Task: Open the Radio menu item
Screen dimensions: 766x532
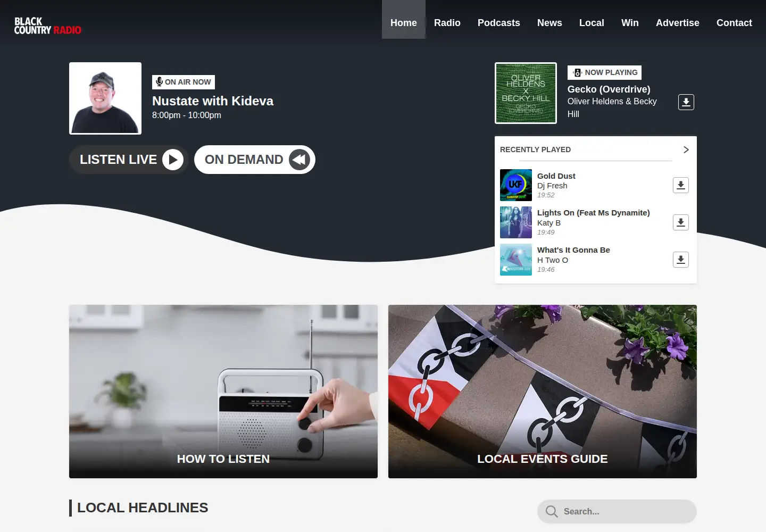Action: click(x=447, y=23)
